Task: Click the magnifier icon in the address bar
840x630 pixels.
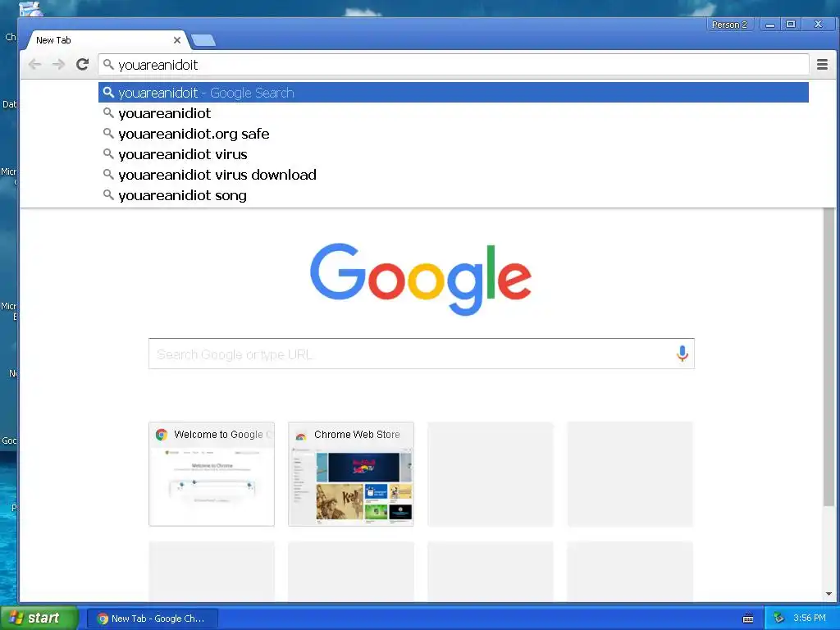Action: pos(108,65)
